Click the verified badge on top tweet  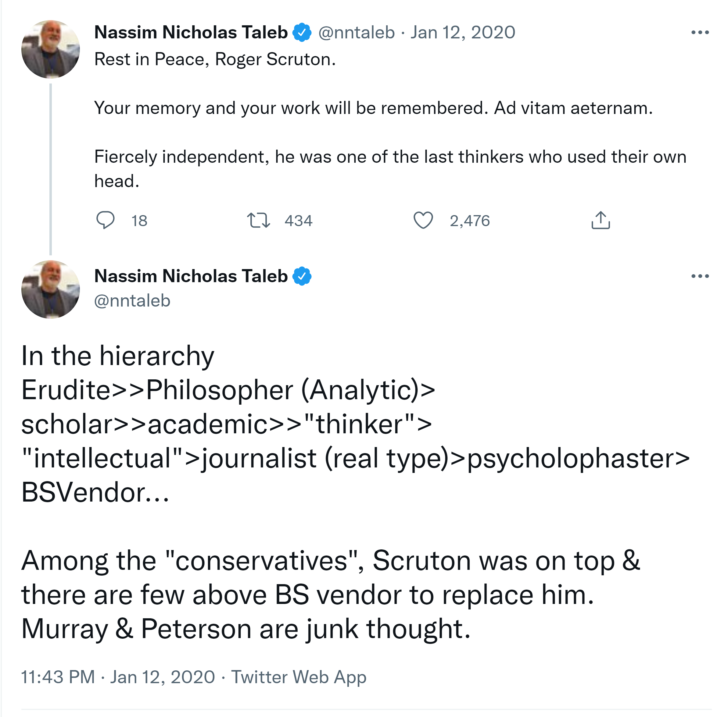(x=302, y=32)
